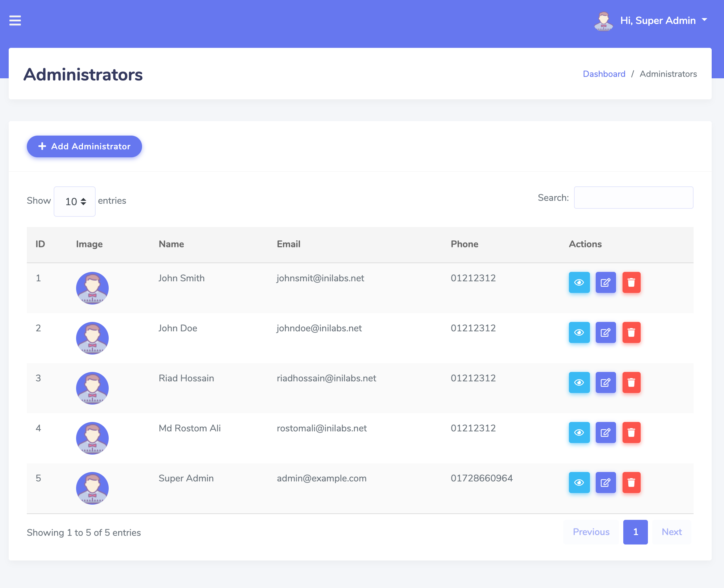Go to Dashboard breadcrumb link
This screenshot has width=724, height=588.
point(604,74)
